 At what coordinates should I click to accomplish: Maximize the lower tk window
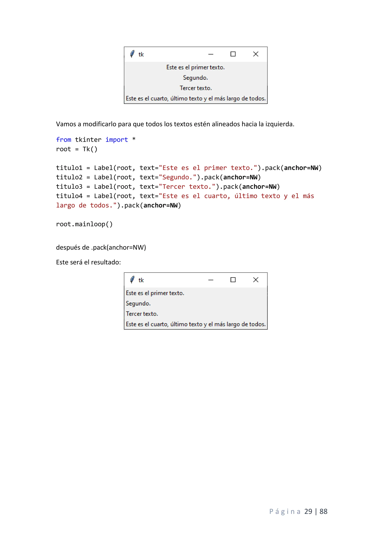point(233,280)
